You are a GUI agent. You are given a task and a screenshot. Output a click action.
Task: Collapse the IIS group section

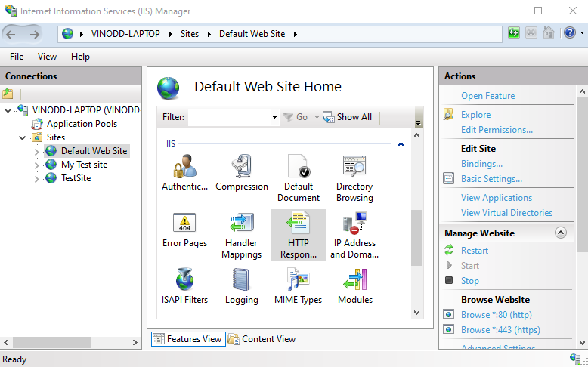pos(401,144)
